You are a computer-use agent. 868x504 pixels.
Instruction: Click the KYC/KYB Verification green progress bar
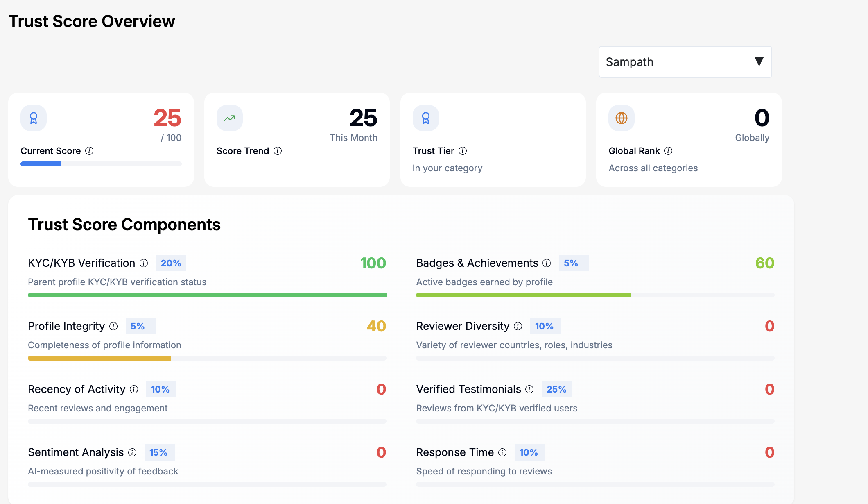click(x=207, y=295)
